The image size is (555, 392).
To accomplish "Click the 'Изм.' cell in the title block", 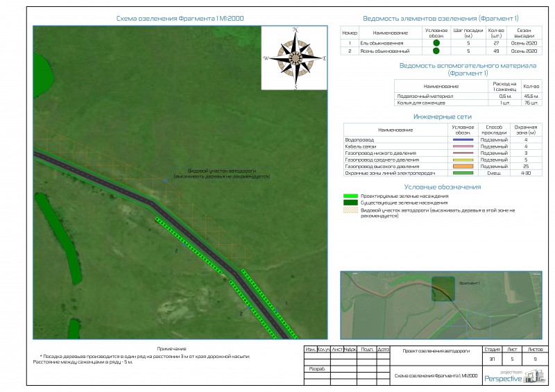I will (x=310, y=349).
